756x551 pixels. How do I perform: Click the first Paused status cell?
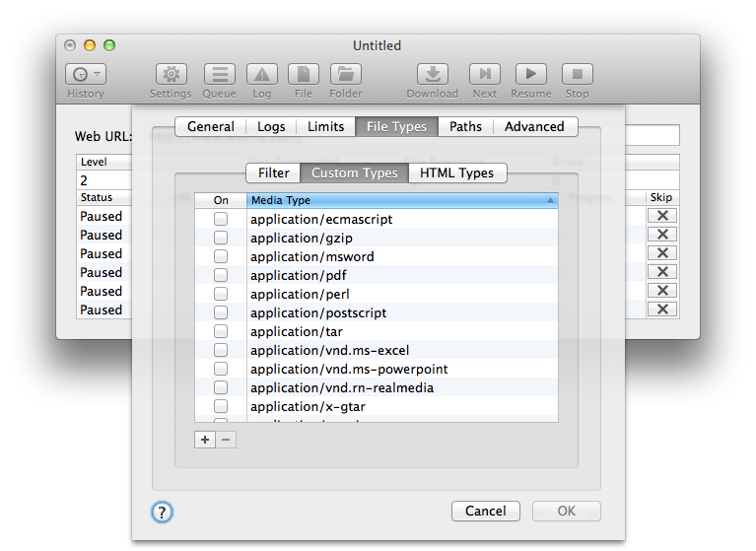click(102, 216)
